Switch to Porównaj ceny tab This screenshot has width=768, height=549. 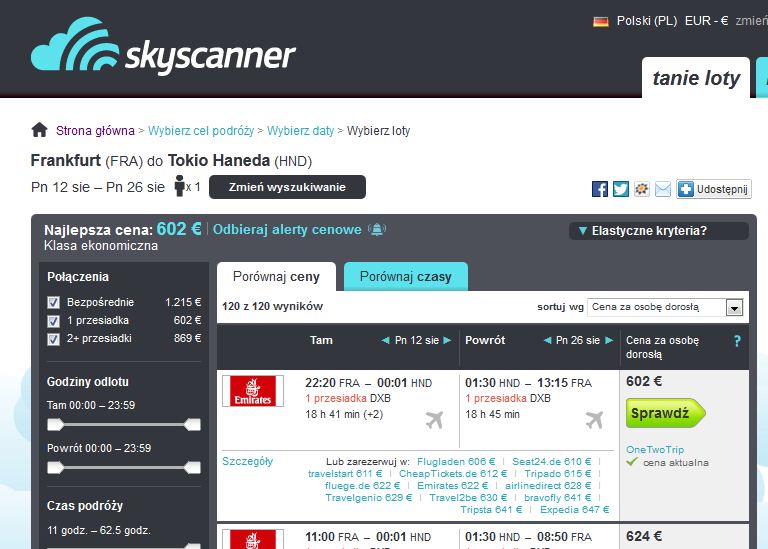pos(276,277)
